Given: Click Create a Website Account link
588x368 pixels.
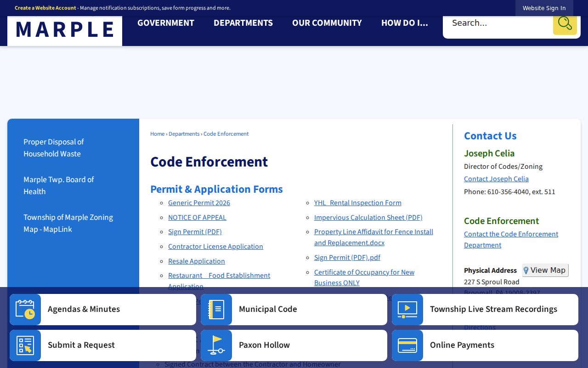Looking at the screenshot, I should (45, 8).
